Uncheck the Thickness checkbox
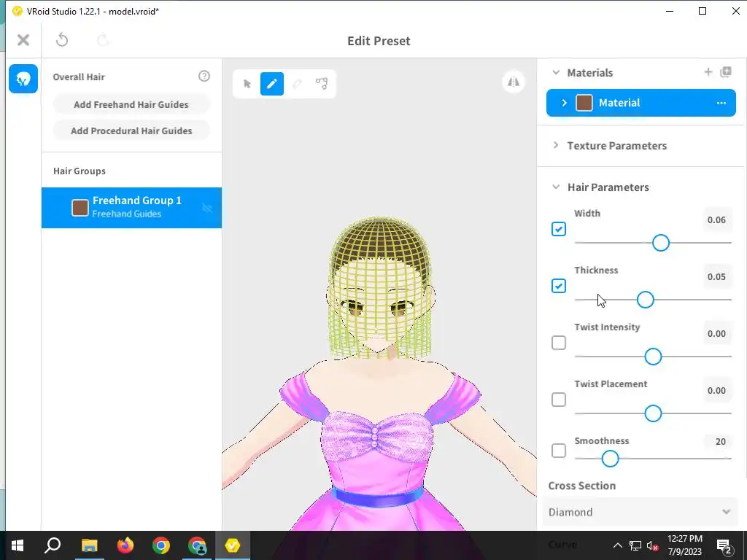The image size is (747, 560). click(x=558, y=286)
